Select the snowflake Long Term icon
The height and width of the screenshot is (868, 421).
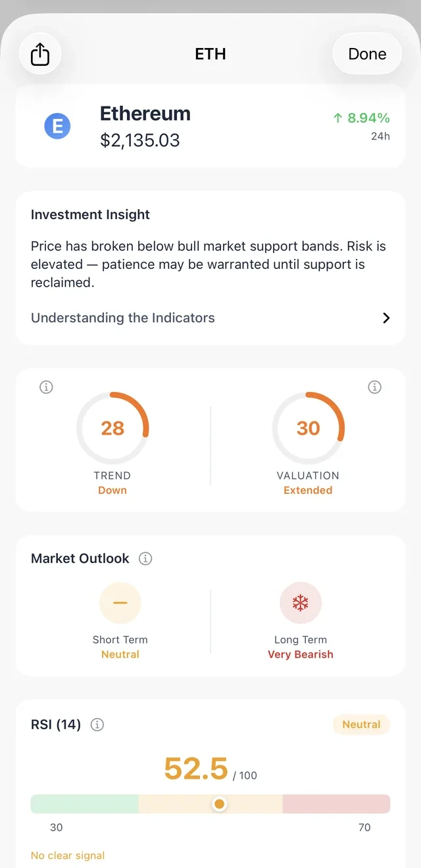[x=301, y=602]
